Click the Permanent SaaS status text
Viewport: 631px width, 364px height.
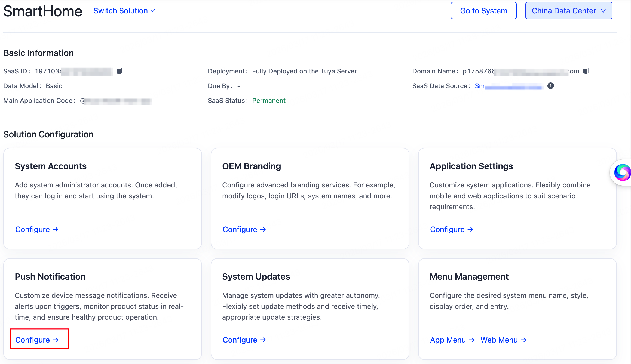click(x=269, y=101)
